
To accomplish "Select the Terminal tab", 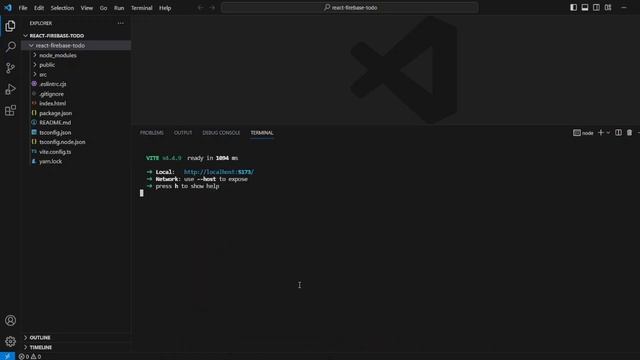I will tap(262, 133).
